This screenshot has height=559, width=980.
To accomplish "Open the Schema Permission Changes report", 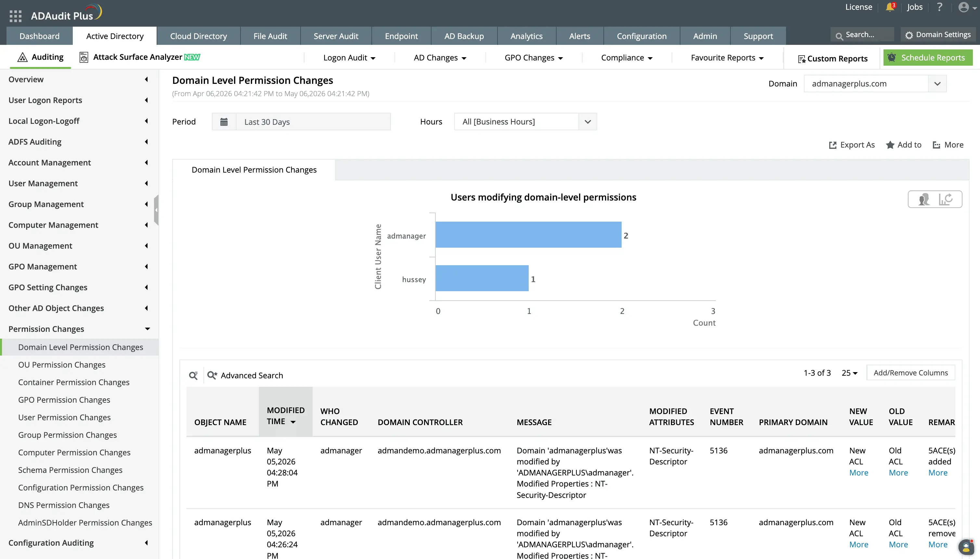I will pyautogui.click(x=70, y=470).
